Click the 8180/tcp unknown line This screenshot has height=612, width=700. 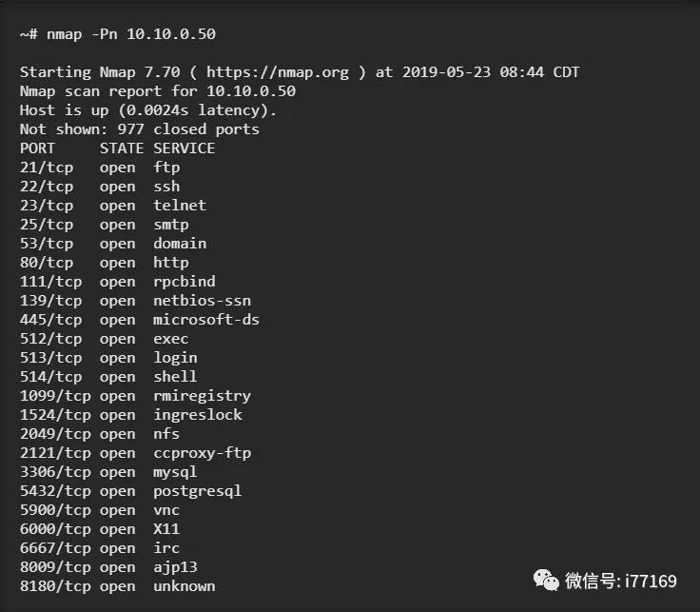click(117, 586)
